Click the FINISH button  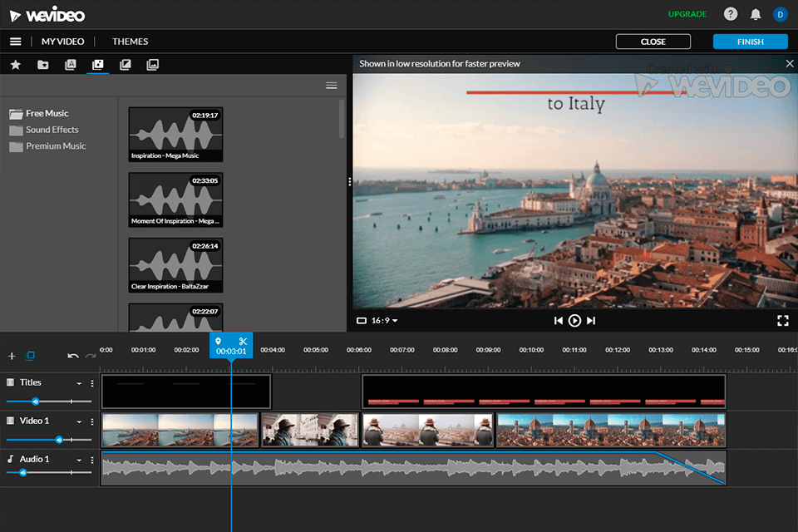click(x=750, y=42)
